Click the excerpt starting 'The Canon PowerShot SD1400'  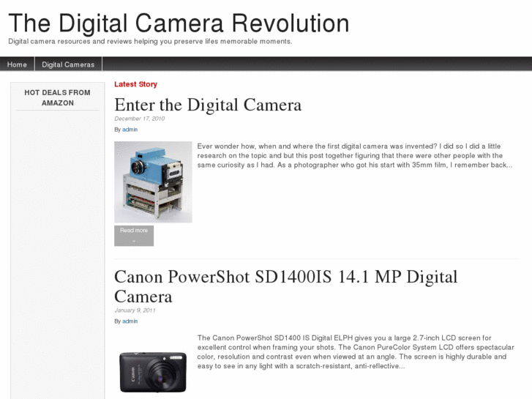click(x=356, y=352)
